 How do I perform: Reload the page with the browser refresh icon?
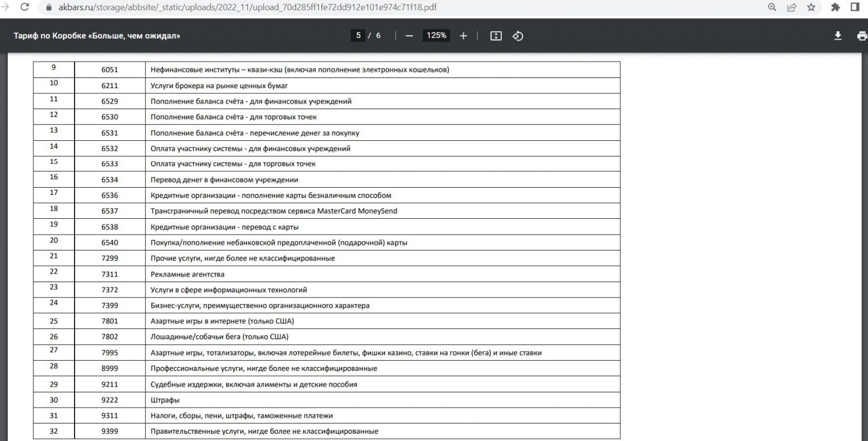(25, 7)
